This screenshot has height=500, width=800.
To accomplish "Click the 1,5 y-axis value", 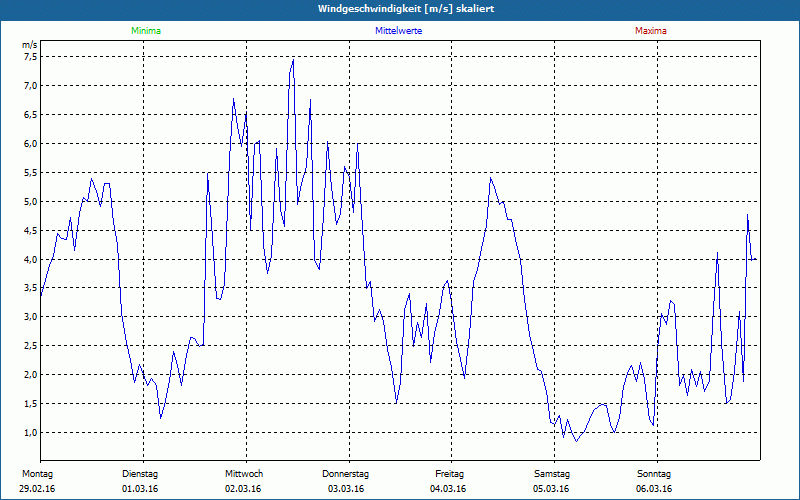I will click(31, 404).
